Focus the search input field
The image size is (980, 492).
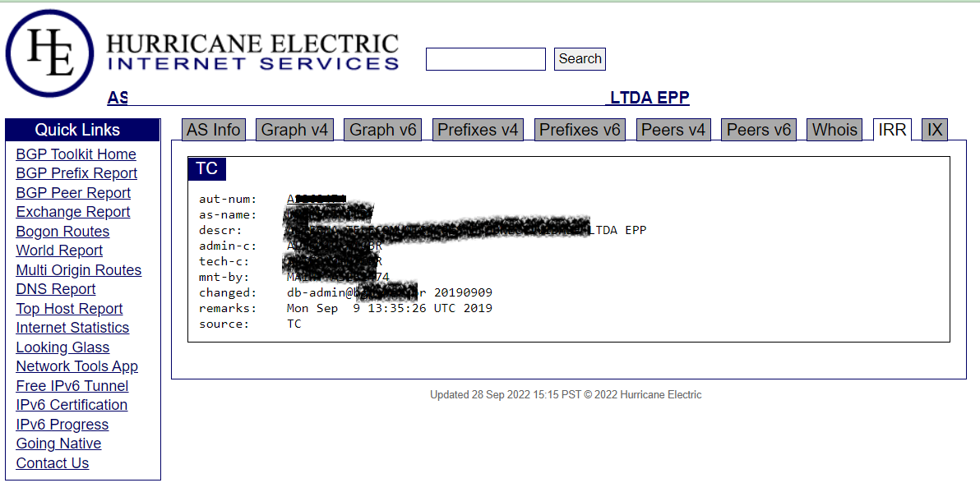(x=486, y=59)
